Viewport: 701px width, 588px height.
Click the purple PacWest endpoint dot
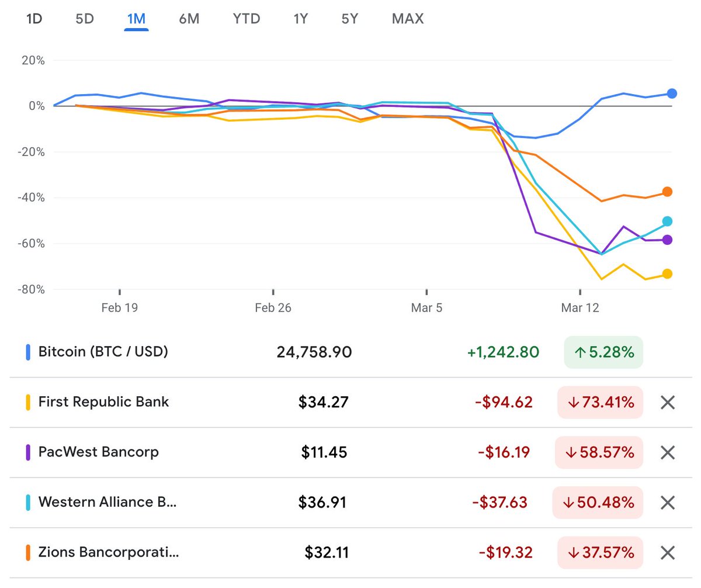click(x=667, y=240)
